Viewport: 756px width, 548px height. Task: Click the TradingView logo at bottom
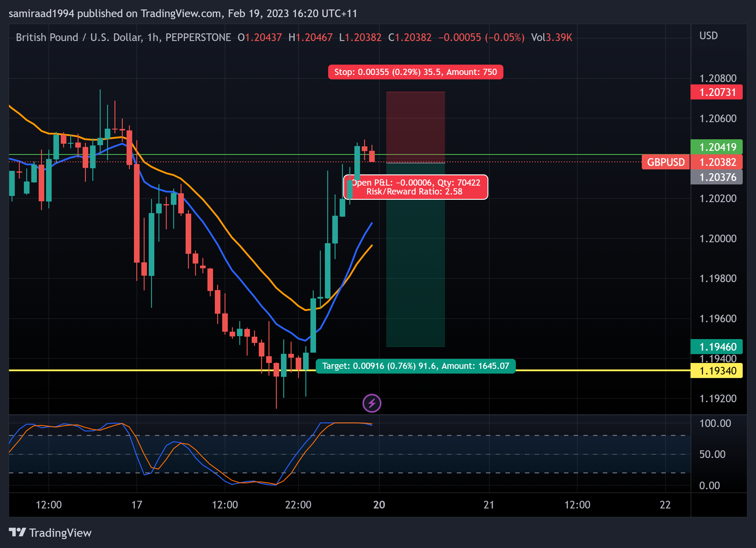(50, 533)
